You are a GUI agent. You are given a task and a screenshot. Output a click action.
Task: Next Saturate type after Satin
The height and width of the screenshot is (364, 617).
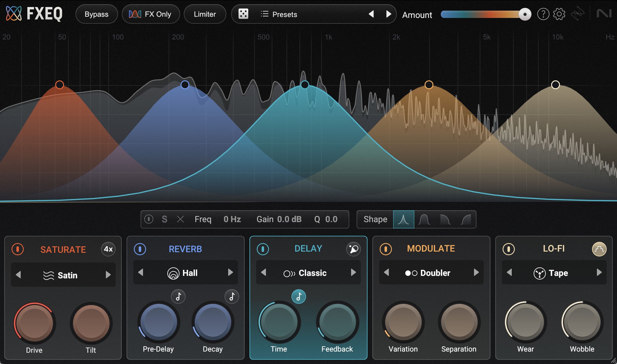coord(108,275)
